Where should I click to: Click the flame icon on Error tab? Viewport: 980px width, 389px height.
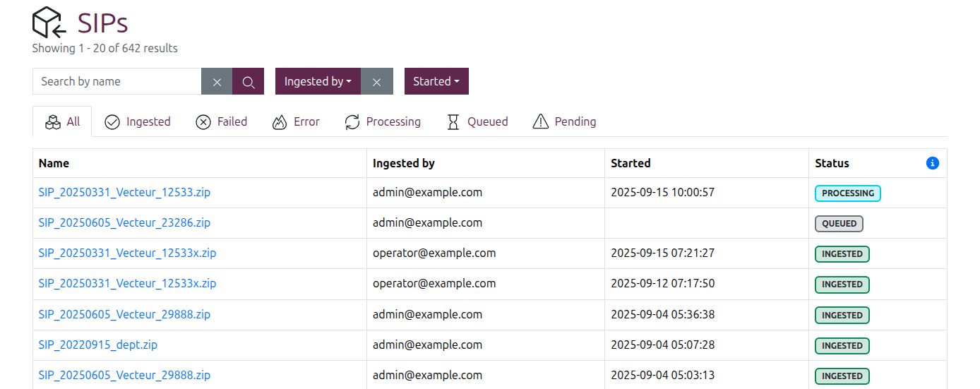[x=280, y=122]
